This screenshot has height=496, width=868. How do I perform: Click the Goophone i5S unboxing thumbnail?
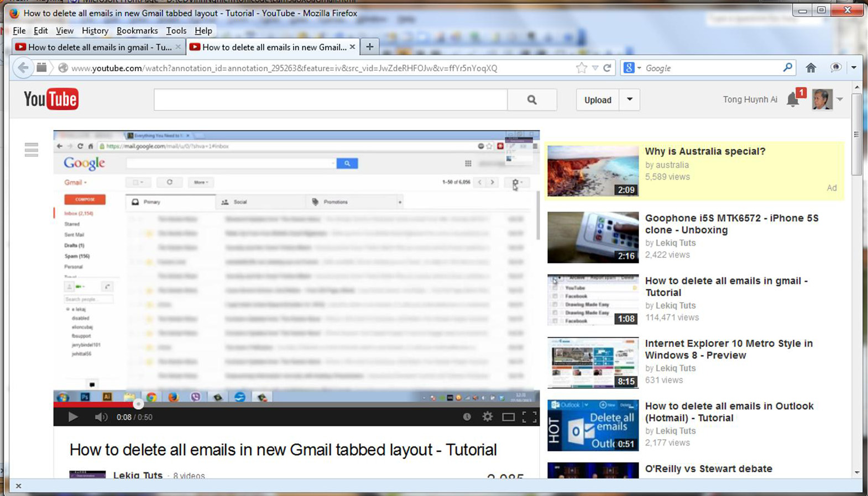[x=593, y=238]
